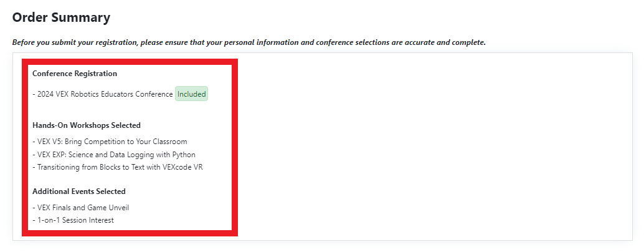Click the Order Summary heading
Viewport: 644px width, 252px height.
point(61,17)
